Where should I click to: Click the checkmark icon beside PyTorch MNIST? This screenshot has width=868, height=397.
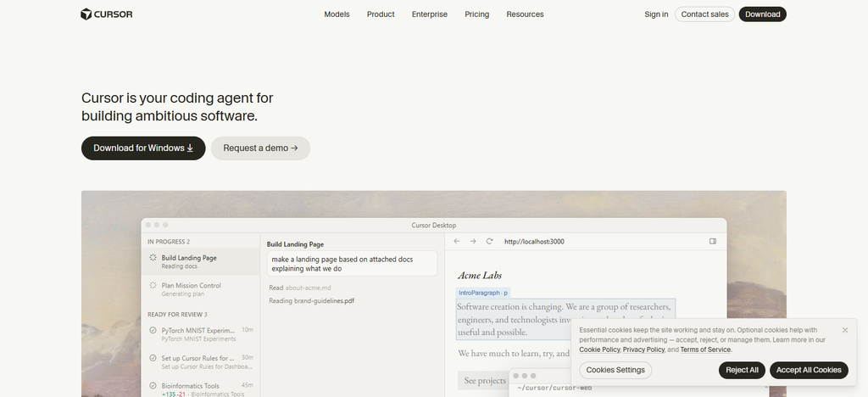coord(153,330)
